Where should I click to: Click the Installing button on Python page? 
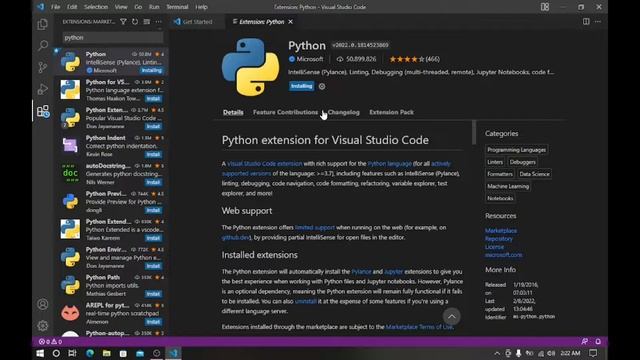click(302, 86)
